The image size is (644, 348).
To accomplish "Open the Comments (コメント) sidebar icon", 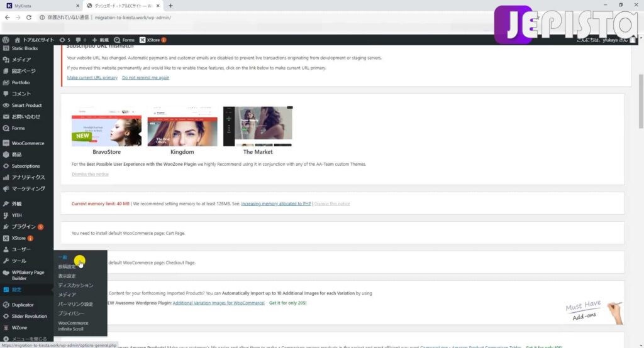I will click(x=6, y=94).
